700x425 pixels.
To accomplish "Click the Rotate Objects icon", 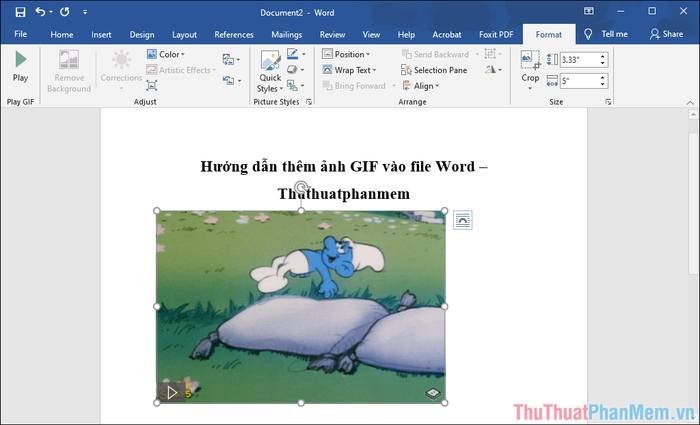I will click(x=491, y=70).
